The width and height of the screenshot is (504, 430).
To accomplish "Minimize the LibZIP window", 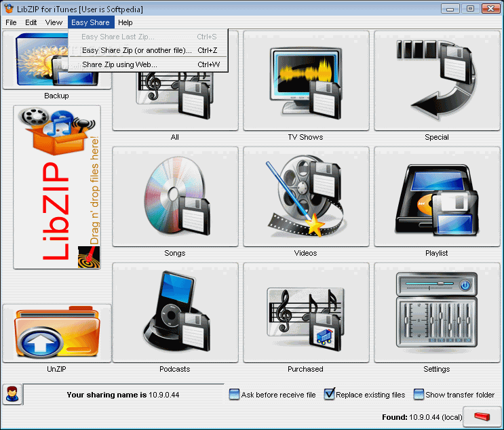I will (x=450, y=9).
